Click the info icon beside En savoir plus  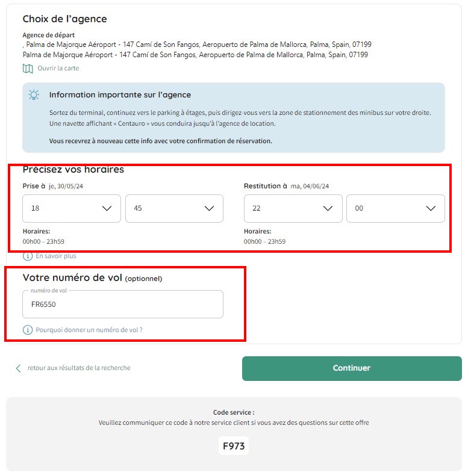click(x=28, y=256)
